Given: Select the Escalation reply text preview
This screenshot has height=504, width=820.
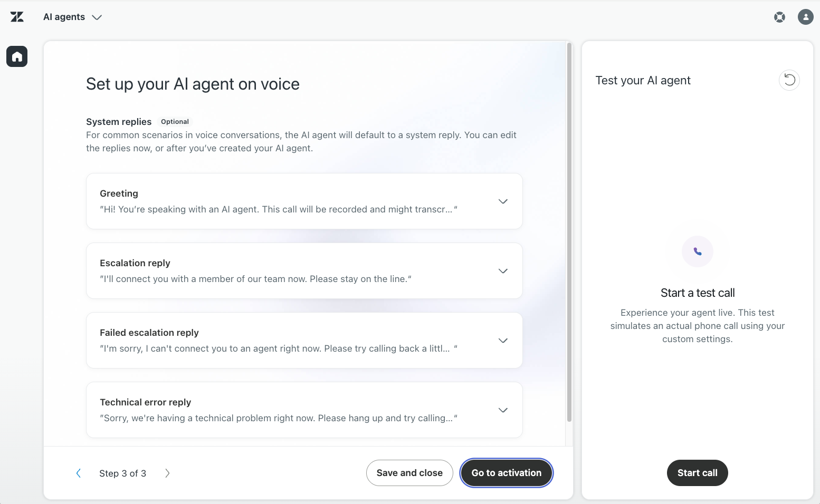Looking at the screenshot, I should click(255, 279).
